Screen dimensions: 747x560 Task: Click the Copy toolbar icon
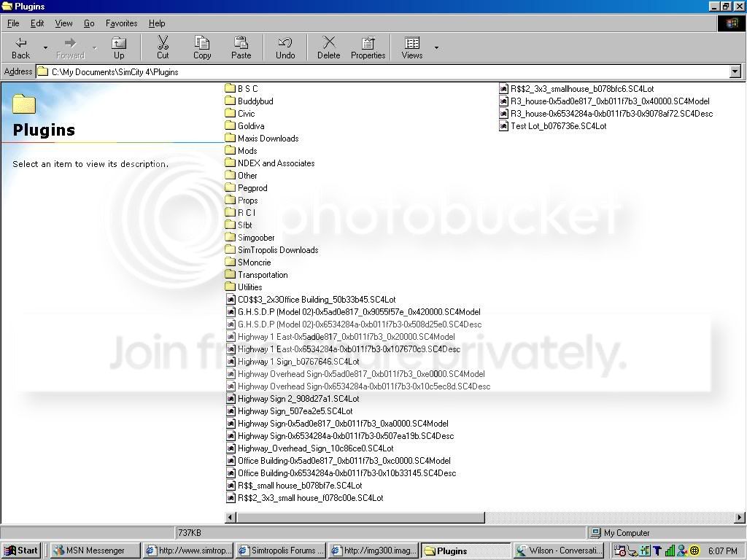pyautogui.click(x=202, y=47)
